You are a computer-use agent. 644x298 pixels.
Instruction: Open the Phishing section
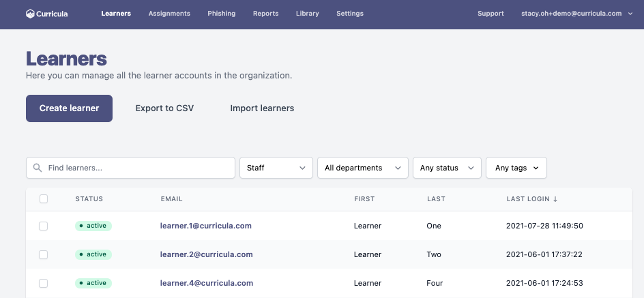pyautogui.click(x=221, y=14)
